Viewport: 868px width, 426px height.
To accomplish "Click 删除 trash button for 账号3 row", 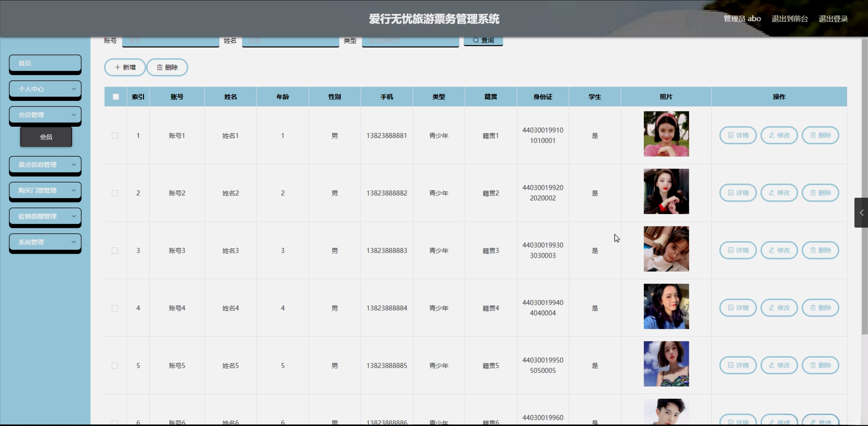I will pyautogui.click(x=820, y=250).
